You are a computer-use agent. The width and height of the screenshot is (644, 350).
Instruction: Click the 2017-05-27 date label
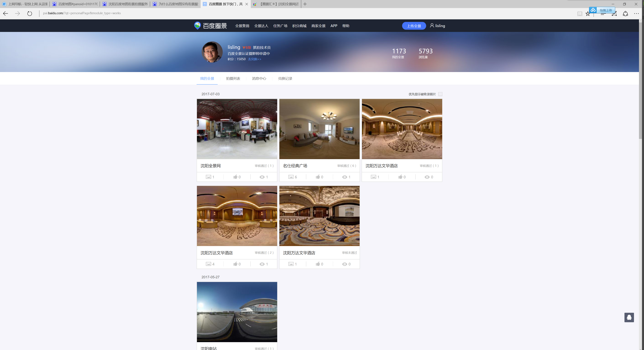(x=210, y=277)
